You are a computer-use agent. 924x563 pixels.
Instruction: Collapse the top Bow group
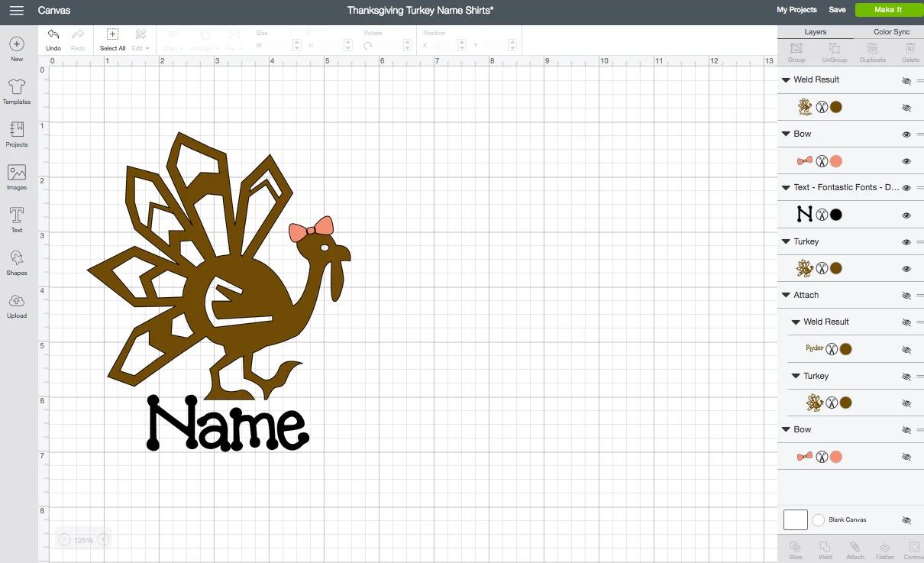786,134
